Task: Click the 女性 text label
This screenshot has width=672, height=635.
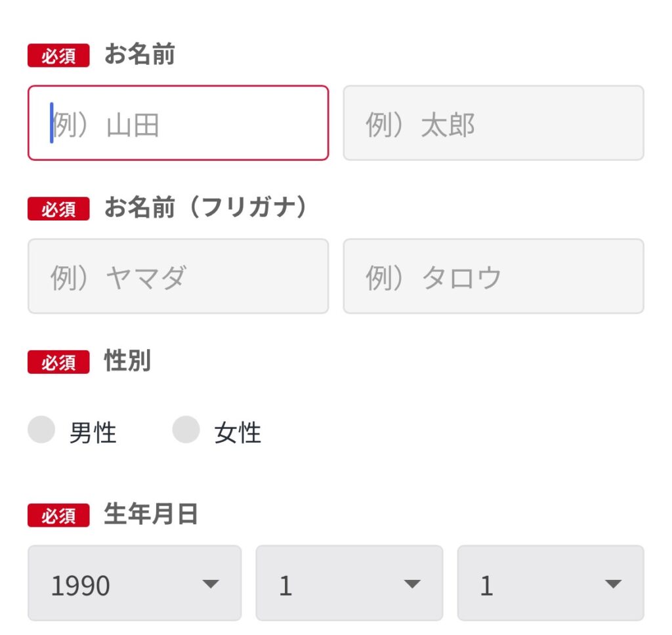Action: click(238, 433)
